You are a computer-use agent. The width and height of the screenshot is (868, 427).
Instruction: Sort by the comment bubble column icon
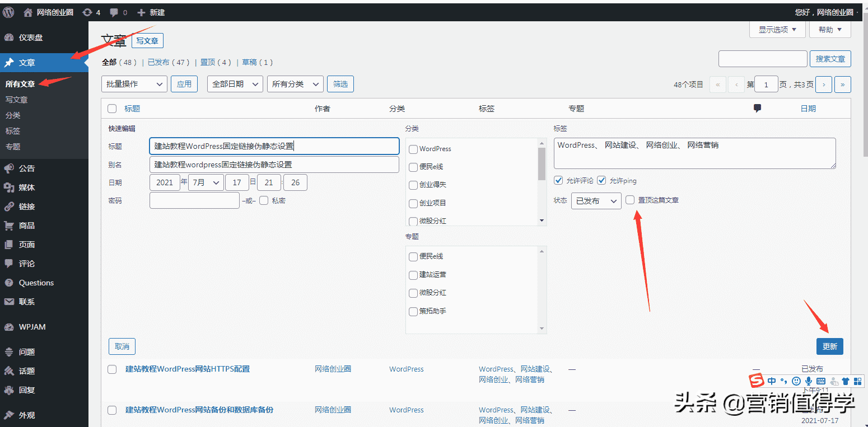(x=758, y=109)
